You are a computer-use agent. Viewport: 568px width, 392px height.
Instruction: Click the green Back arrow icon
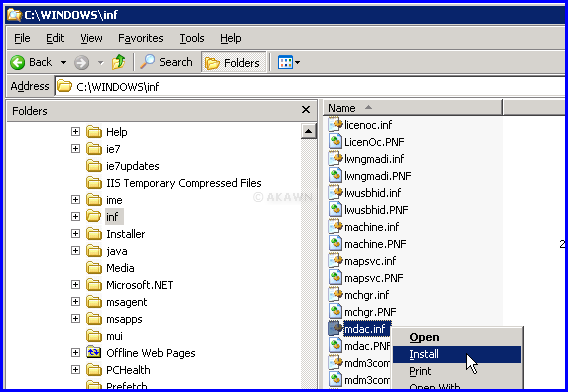pos(17,63)
